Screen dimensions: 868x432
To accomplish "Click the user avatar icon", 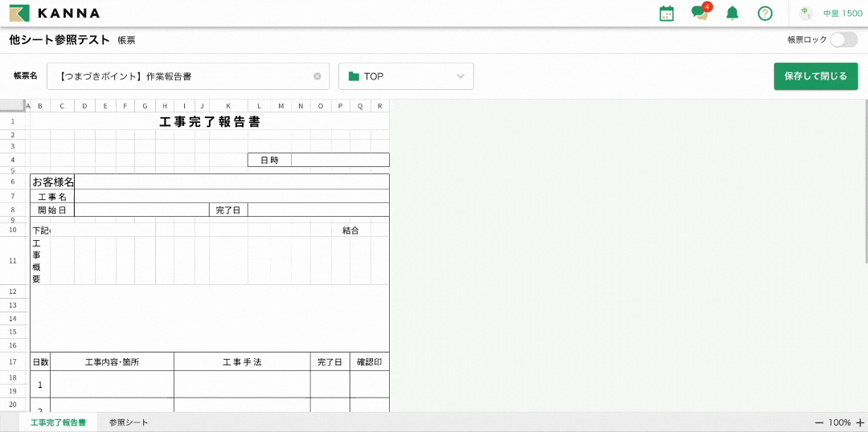I will (805, 13).
